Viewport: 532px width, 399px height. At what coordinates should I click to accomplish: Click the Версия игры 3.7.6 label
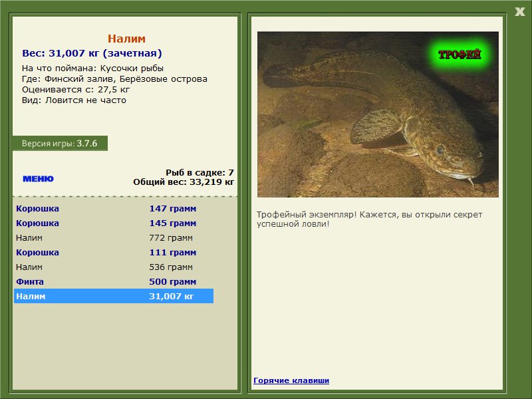(60, 143)
